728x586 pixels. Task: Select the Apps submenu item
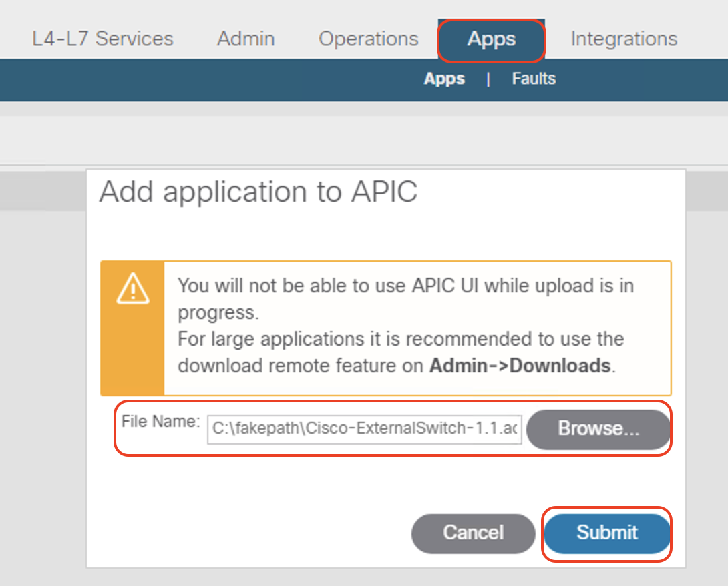[x=444, y=79]
